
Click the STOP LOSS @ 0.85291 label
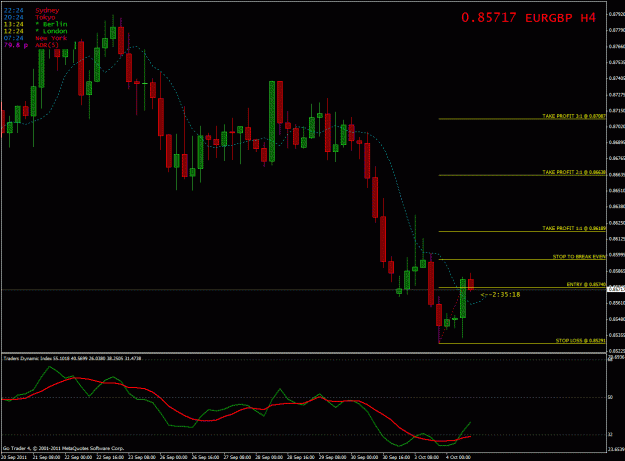[580, 341]
